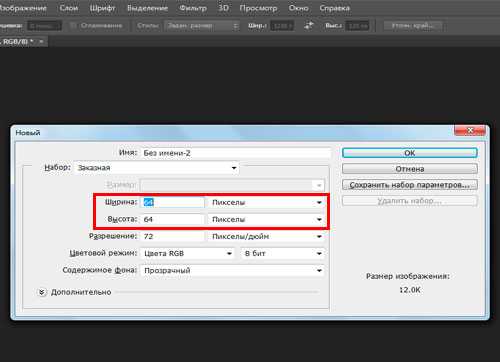Viewport: 500px width, 362px height.
Task: Edit the Имя field Без имени-2
Action: [x=236, y=153]
